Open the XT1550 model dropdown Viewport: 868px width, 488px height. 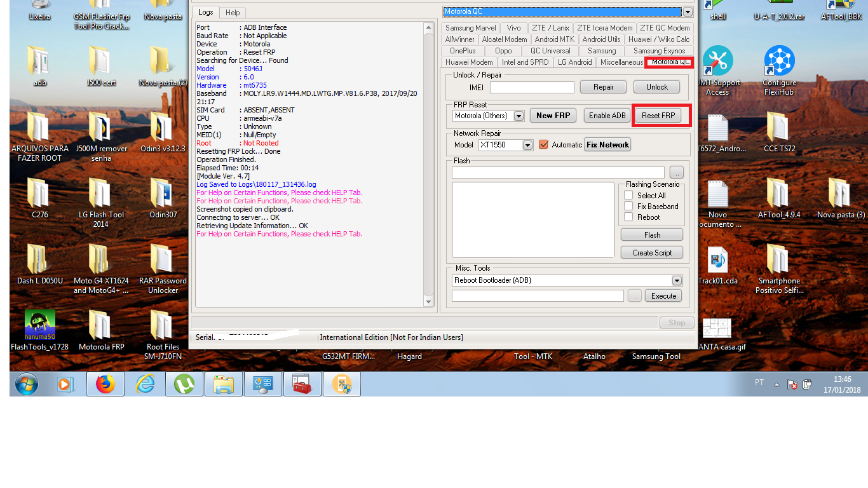pos(527,145)
